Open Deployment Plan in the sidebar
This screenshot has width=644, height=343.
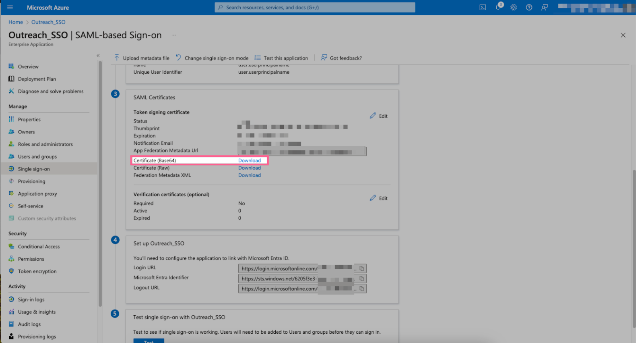tap(37, 79)
